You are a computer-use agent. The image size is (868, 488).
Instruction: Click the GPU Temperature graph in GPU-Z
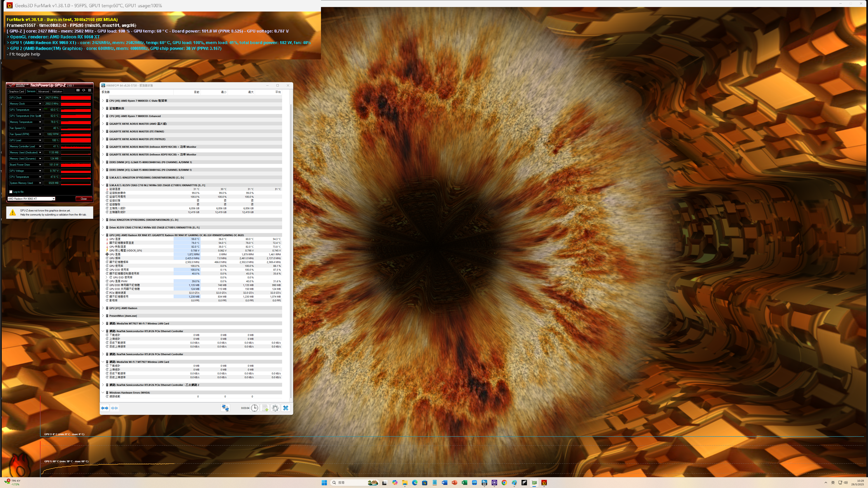pyautogui.click(x=75, y=110)
